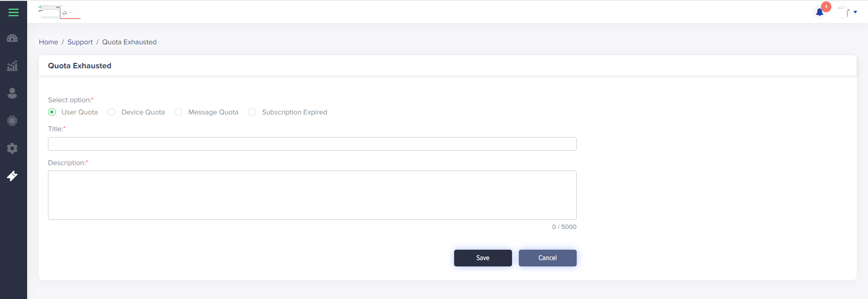Viewport: 868px width, 299px height.
Task: Select the Support ticket icon
Action: [x=12, y=176]
